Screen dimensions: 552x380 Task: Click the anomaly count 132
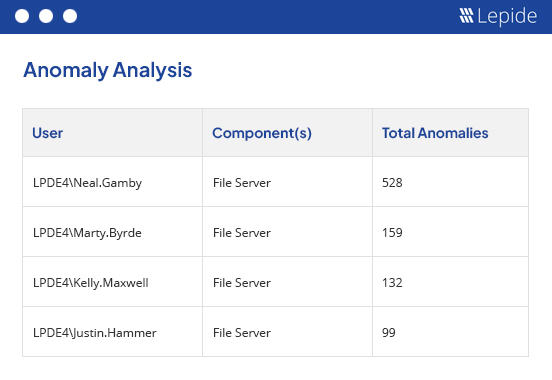[392, 283]
